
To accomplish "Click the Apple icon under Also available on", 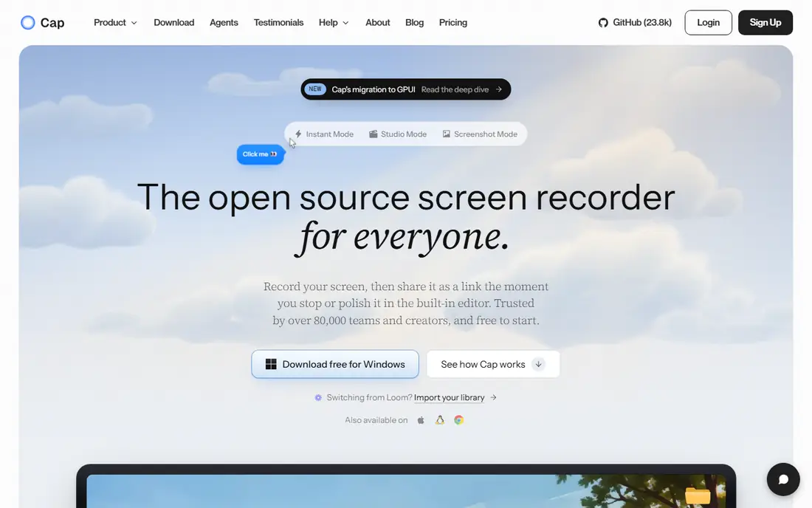I will [x=421, y=420].
